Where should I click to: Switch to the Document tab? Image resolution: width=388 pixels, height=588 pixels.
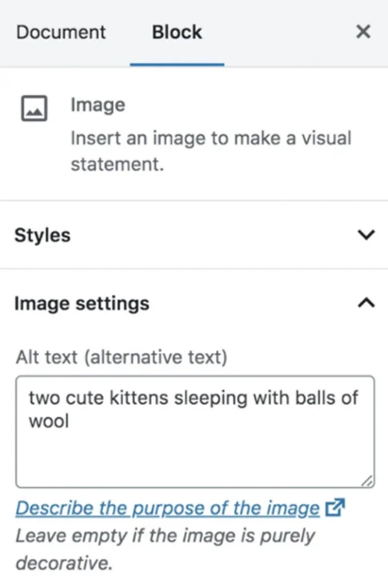tap(60, 32)
